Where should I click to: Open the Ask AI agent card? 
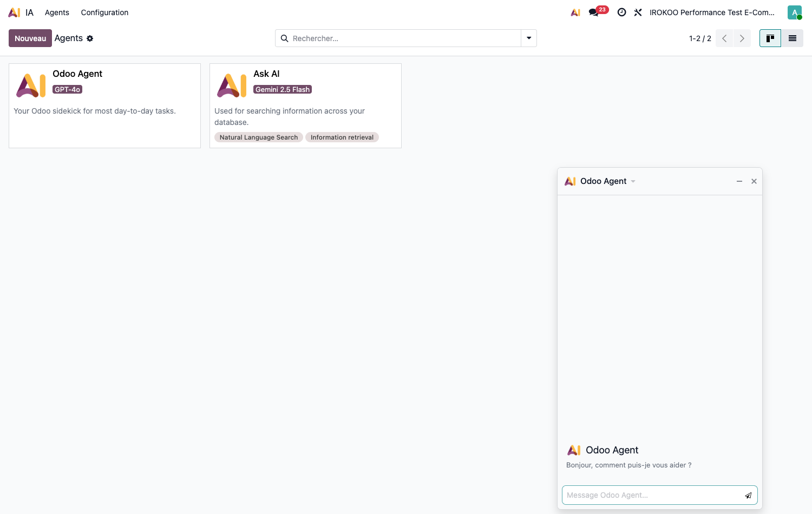point(305,106)
